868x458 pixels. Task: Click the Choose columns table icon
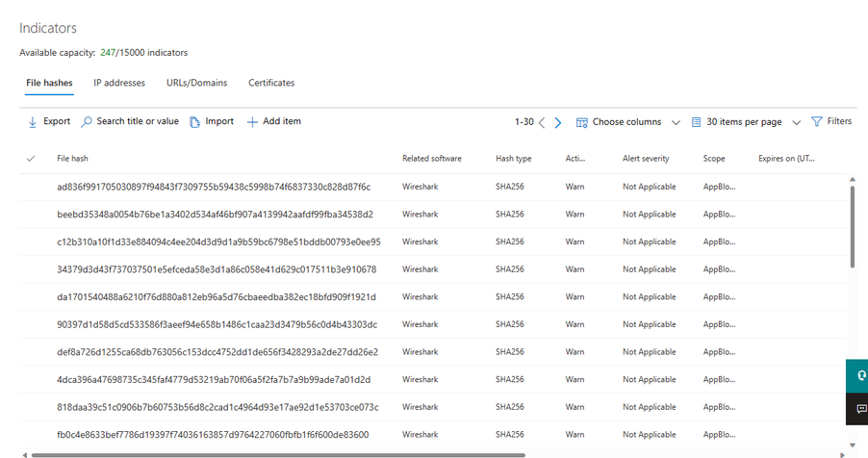582,122
